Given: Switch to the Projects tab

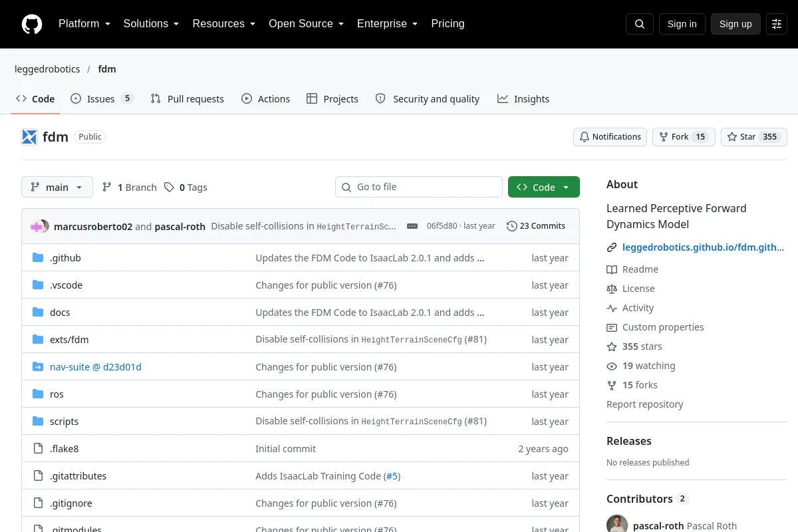Looking at the screenshot, I should [332, 99].
